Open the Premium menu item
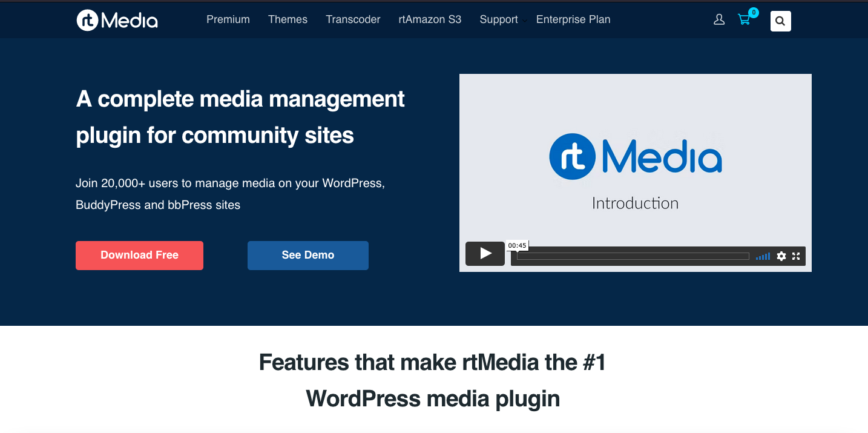The width and height of the screenshot is (868, 433). pyautogui.click(x=228, y=19)
